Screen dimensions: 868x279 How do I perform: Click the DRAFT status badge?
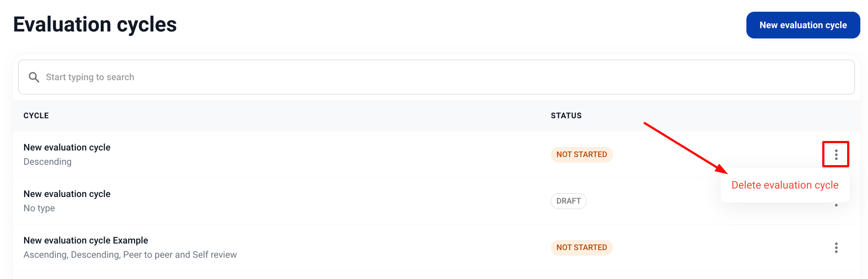[568, 201]
